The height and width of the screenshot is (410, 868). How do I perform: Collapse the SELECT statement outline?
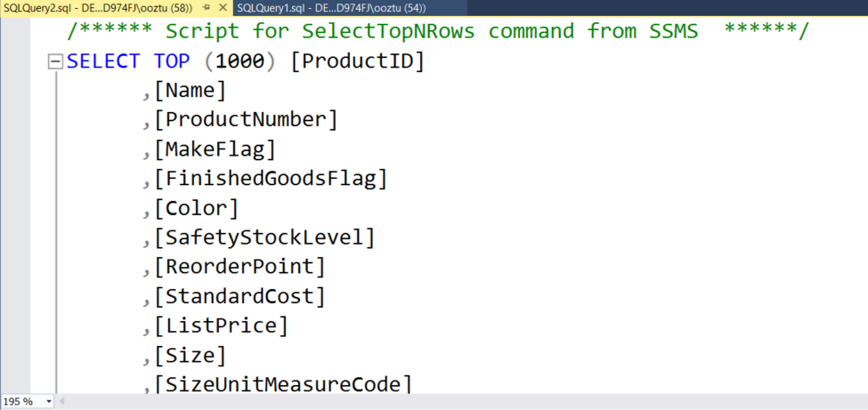tap(55, 62)
